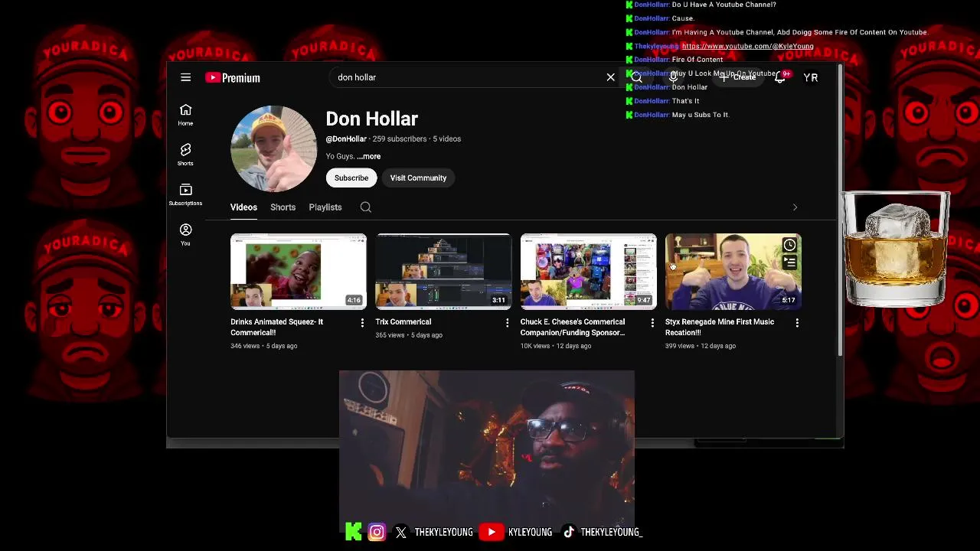This screenshot has width=980, height=551.
Task: Go to Home in sidebar
Action: point(185,115)
